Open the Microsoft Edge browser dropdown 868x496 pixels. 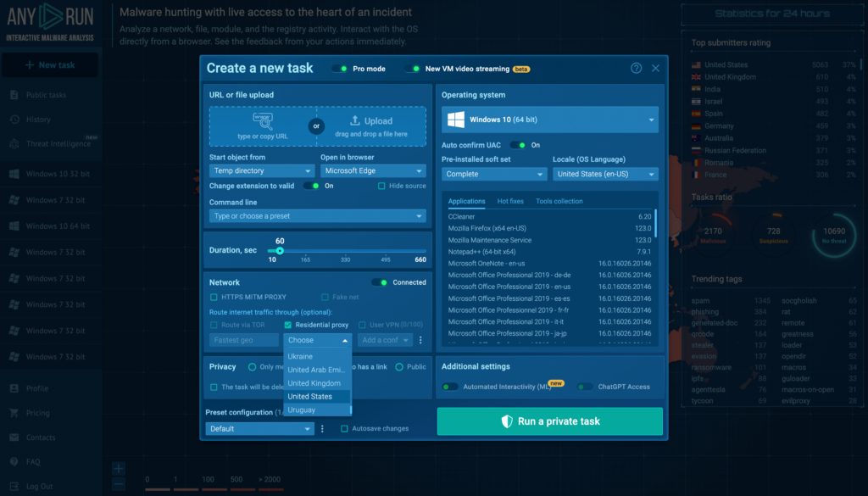372,170
